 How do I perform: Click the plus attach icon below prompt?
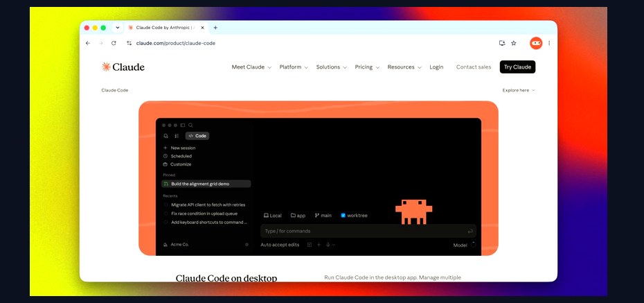pos(319,245)
